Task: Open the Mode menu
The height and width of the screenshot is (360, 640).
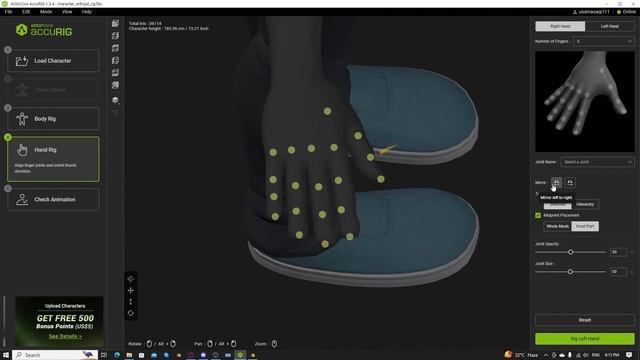Action: 46,12
